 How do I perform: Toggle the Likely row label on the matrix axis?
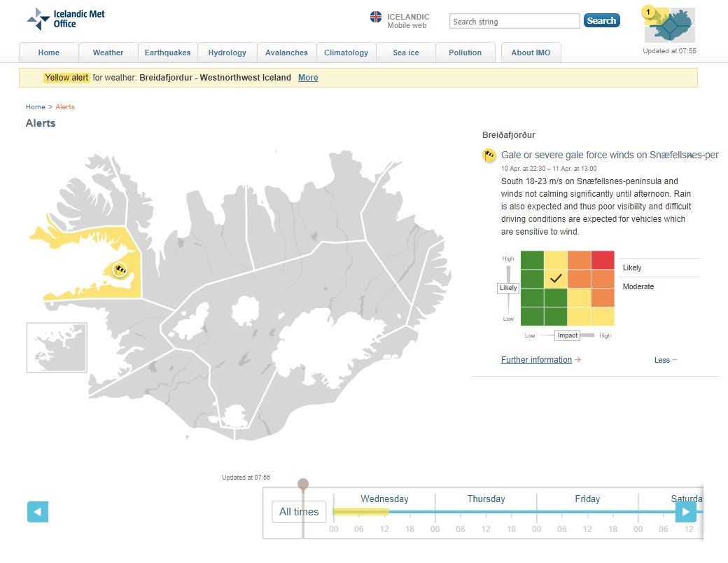[507, 288]
